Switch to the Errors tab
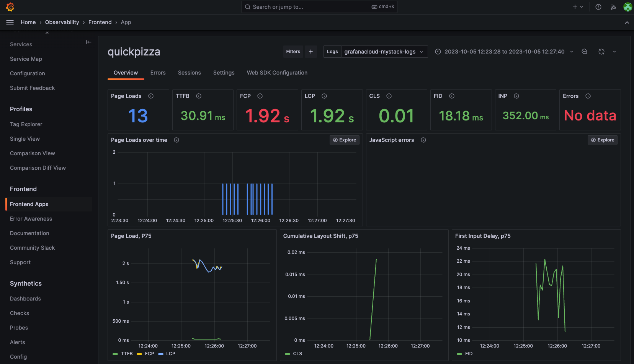 (158, 73)
